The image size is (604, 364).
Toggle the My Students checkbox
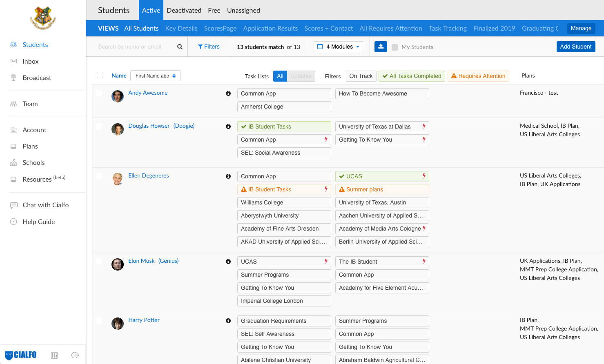pos(395,47)
